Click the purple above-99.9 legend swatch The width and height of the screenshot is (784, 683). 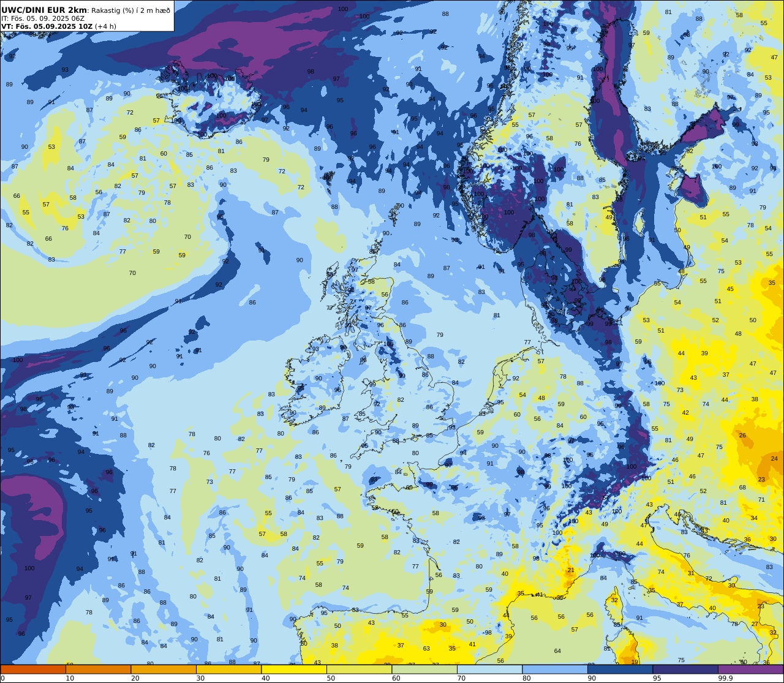750,669
